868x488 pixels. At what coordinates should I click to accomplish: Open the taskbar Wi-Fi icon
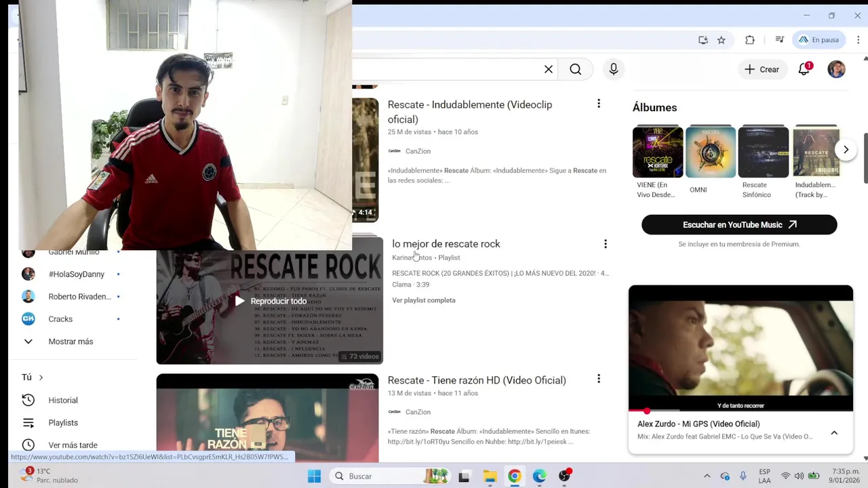(x=785, y=476)
